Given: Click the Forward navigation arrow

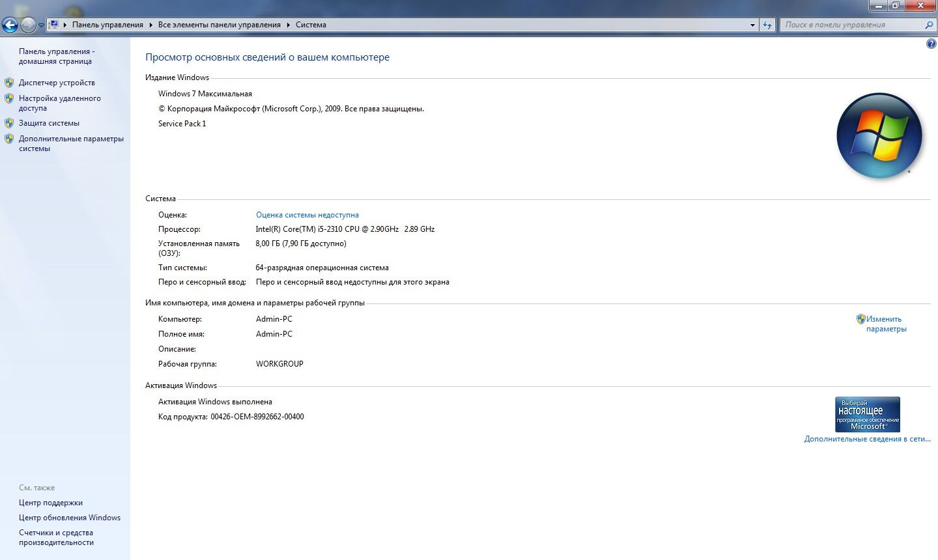Looking at the screenshot, I should click(28, 25).
